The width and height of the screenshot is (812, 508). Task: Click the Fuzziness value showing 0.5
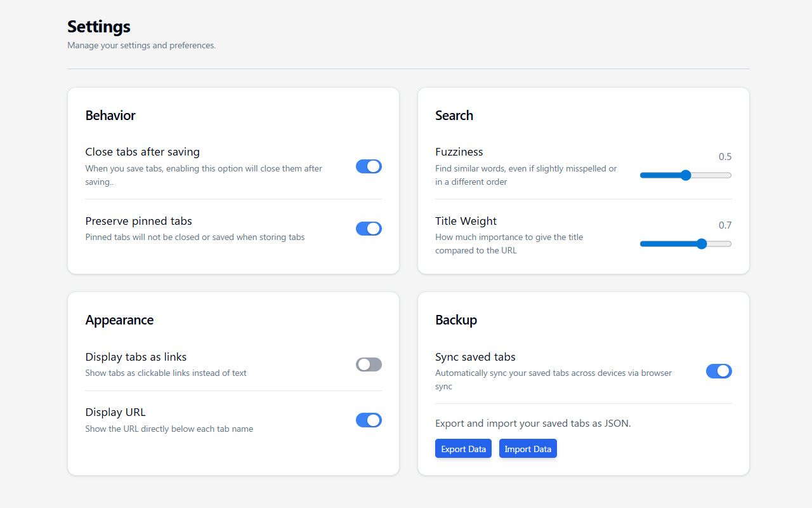726,156
